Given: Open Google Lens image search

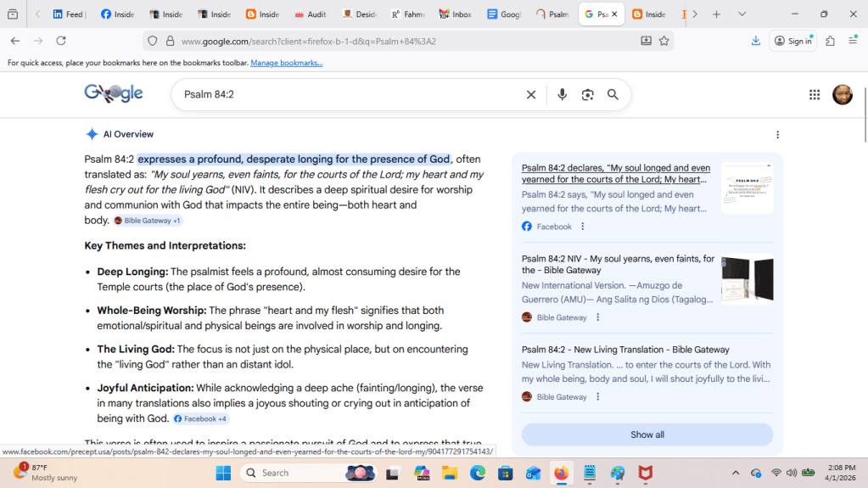Looking at the screenshot, I should click(587, 95).
